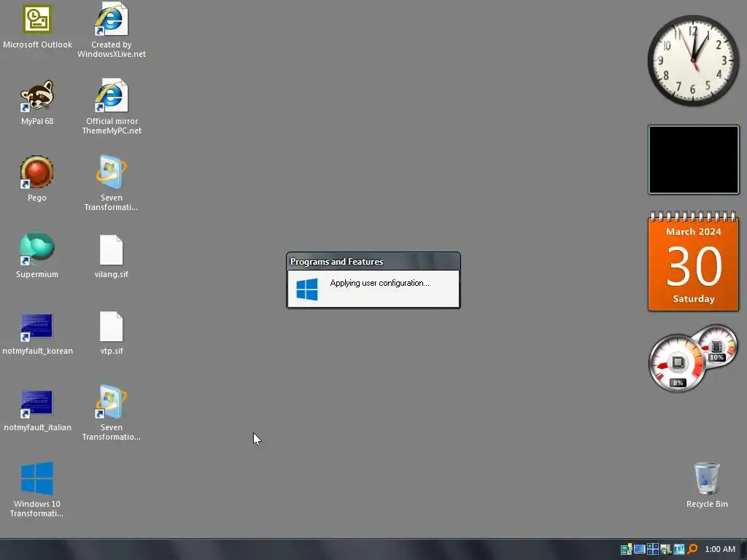
Task: Click the blue monitor tray icon
Action: (640, 549)
